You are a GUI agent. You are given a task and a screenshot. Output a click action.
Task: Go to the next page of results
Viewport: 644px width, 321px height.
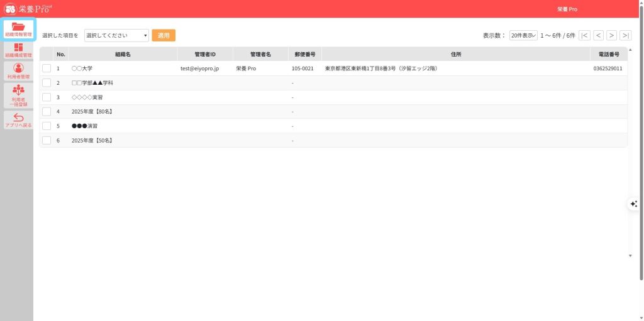[x=611, y=36]
